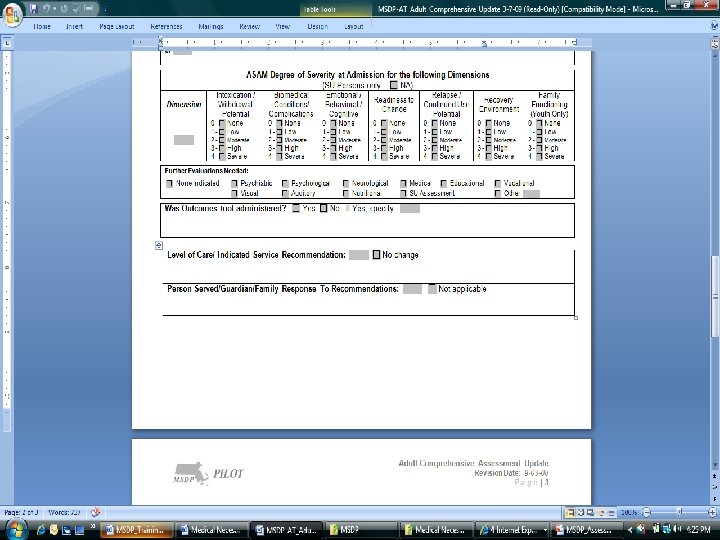Switch to Print Layout view
This screenshot has height=540, width=720.
(570, 512)
